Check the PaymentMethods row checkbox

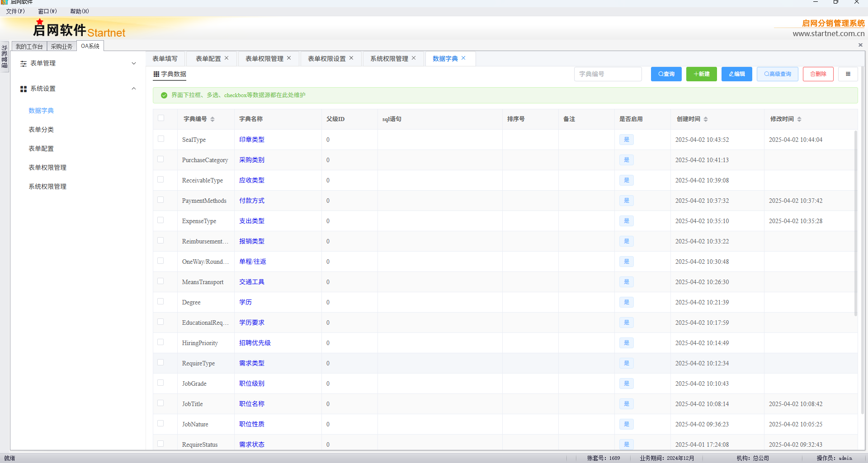[x=161, y=200]
